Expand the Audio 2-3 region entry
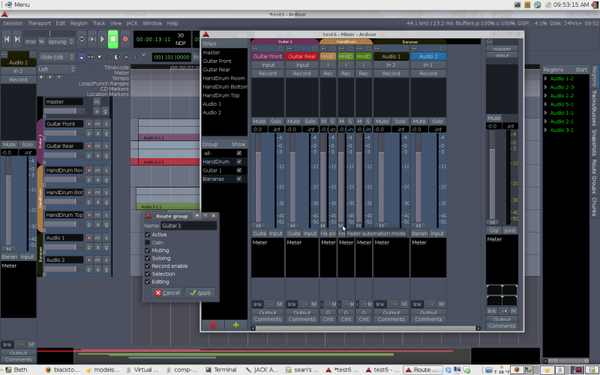Screen dimensions: 600x375 pos(546,87)
